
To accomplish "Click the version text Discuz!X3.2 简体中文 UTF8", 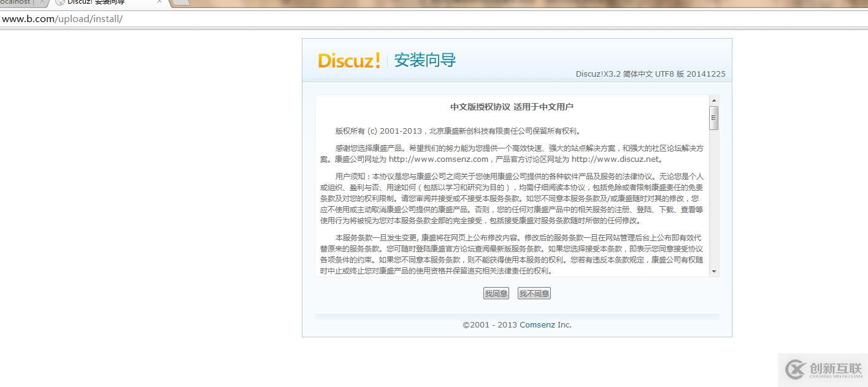I will 650,74.
